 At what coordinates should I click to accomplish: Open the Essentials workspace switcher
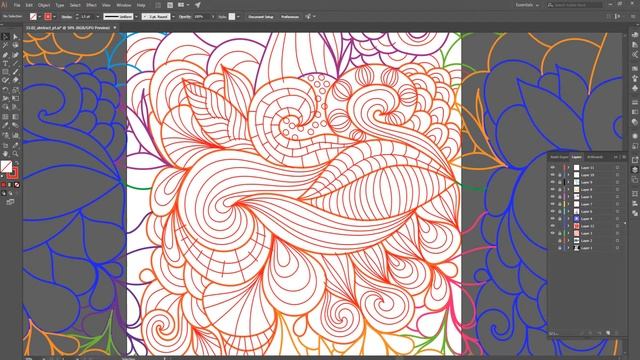tap(527, 5)
